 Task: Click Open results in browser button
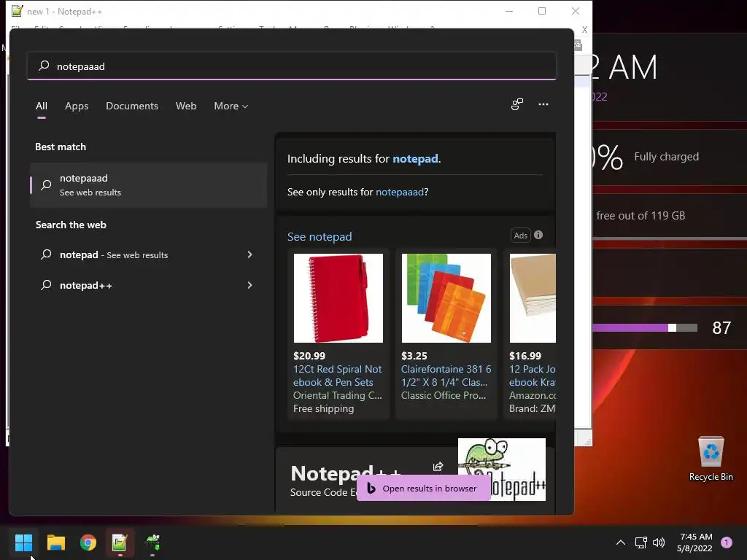pyautogui.click(x=424, y=488)
